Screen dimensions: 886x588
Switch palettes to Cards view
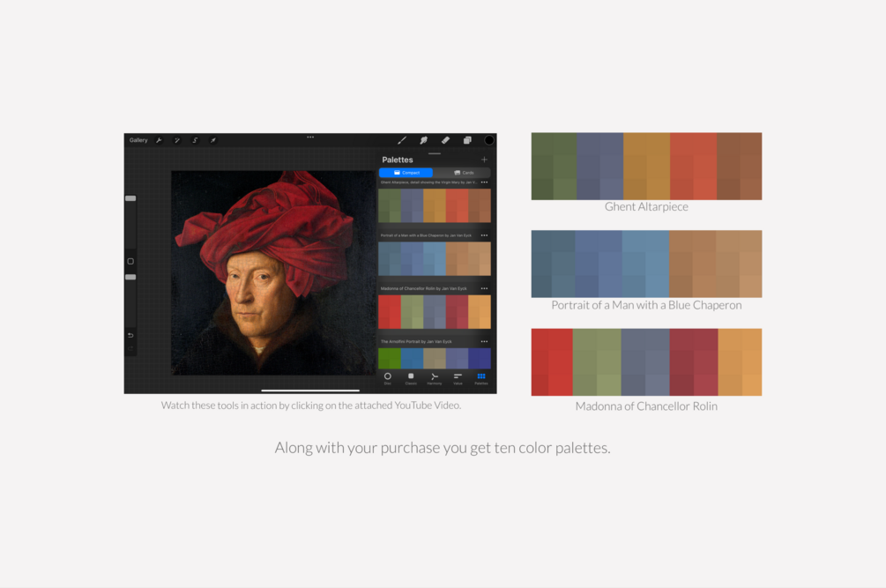(x=463, y=172)
